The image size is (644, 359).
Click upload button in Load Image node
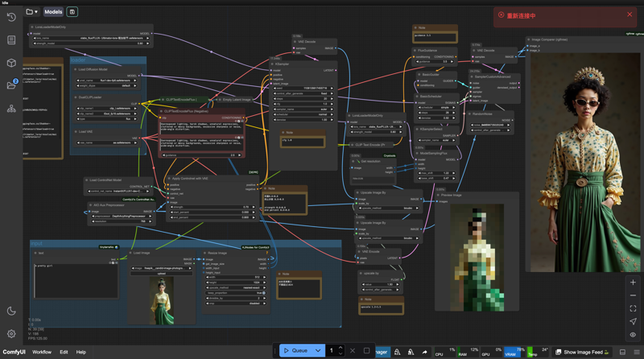(x=162, y=273)
